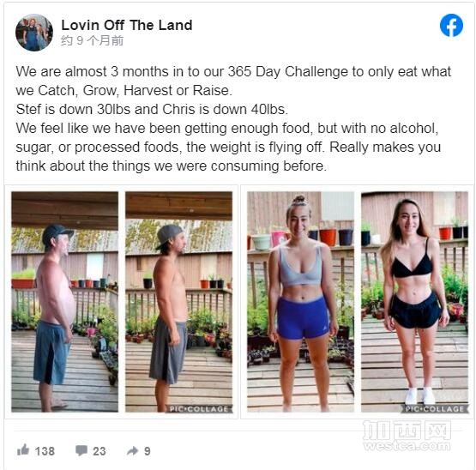Click the post timestamp under page name

[93, 40]
